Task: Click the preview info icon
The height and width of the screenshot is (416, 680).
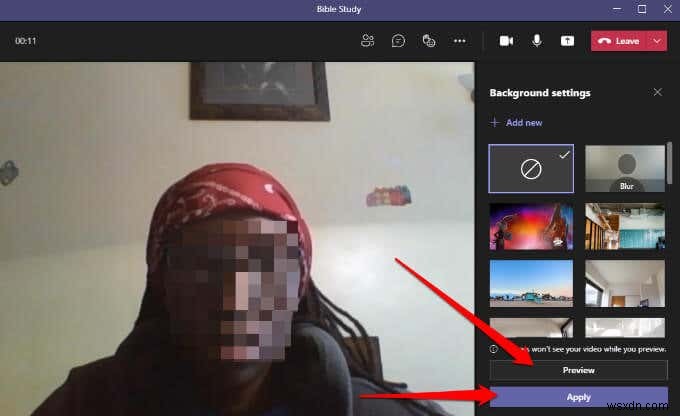Action: click(x=494, y=349)
